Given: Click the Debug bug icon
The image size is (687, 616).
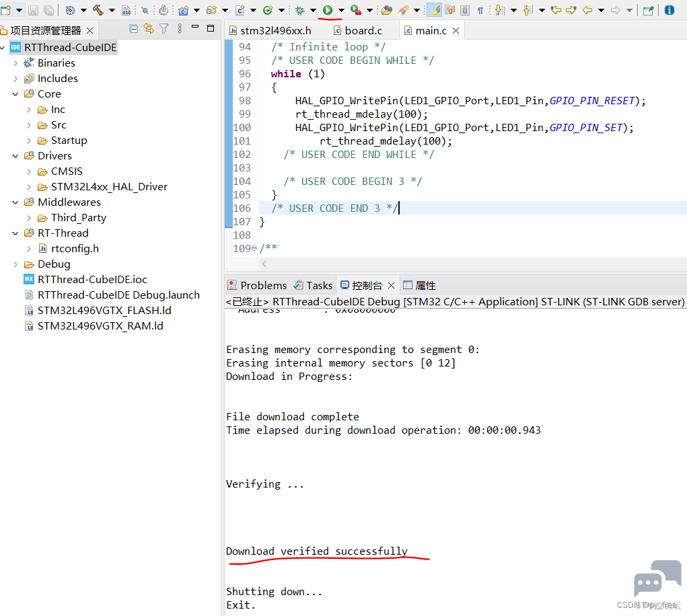Looking at the screenshot, I should tap(300, 9).
